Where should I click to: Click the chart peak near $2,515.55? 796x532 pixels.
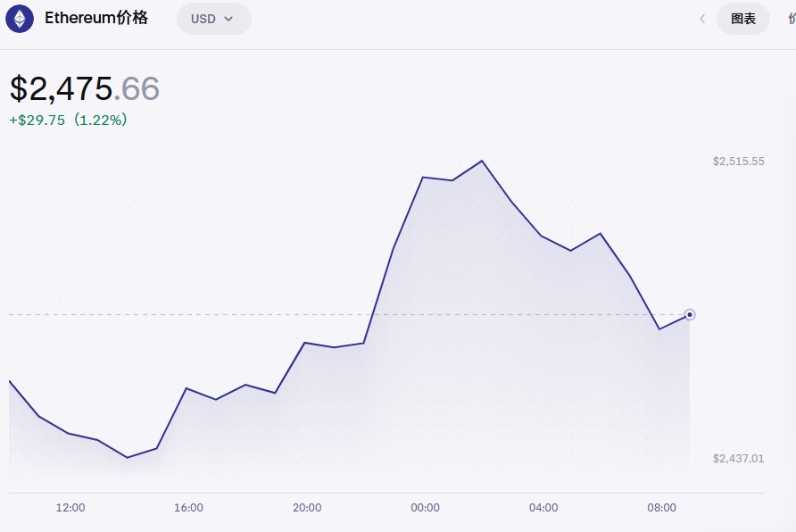coord(482,161)
